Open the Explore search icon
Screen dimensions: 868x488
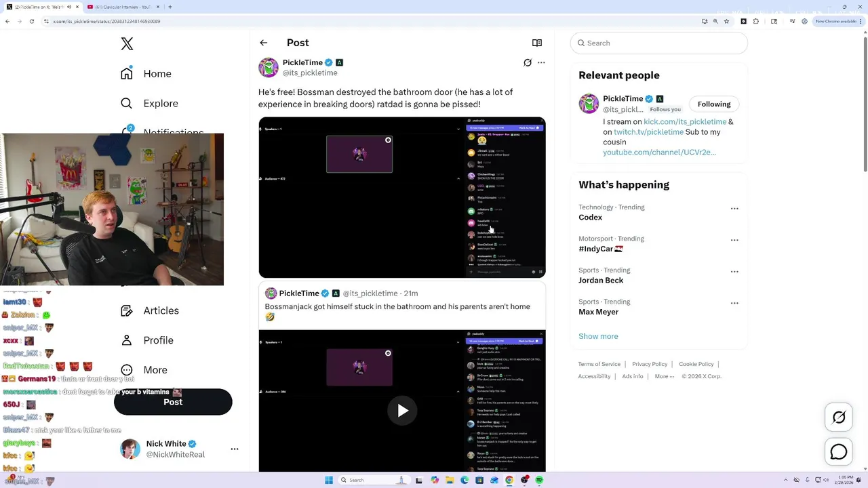127,103
